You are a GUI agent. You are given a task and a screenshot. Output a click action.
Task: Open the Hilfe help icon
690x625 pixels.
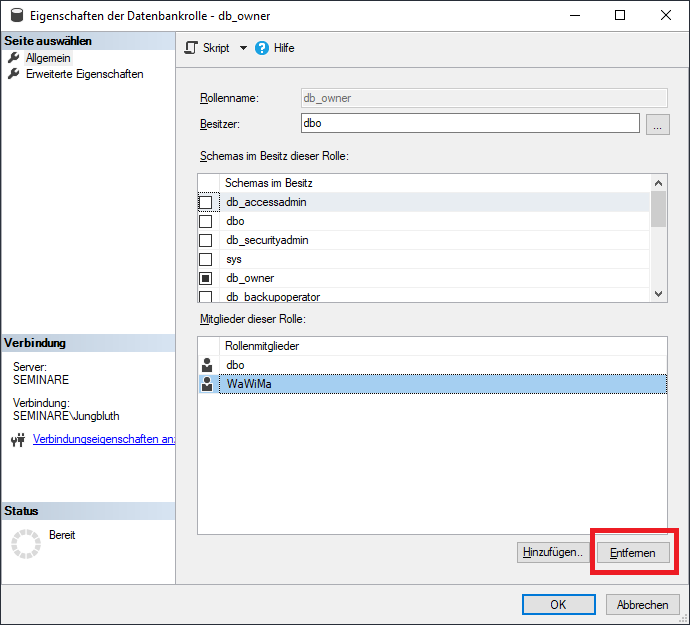(262, 48)
